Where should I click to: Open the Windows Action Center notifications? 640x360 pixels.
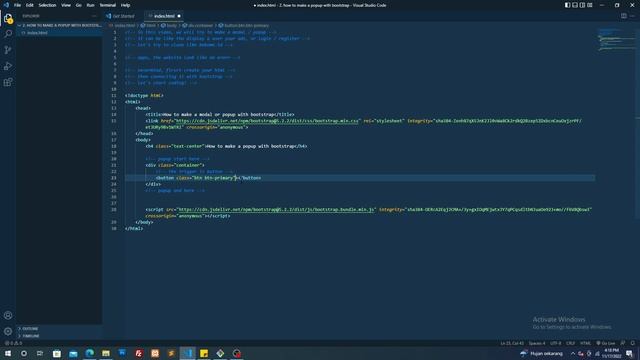coord(629,353)
